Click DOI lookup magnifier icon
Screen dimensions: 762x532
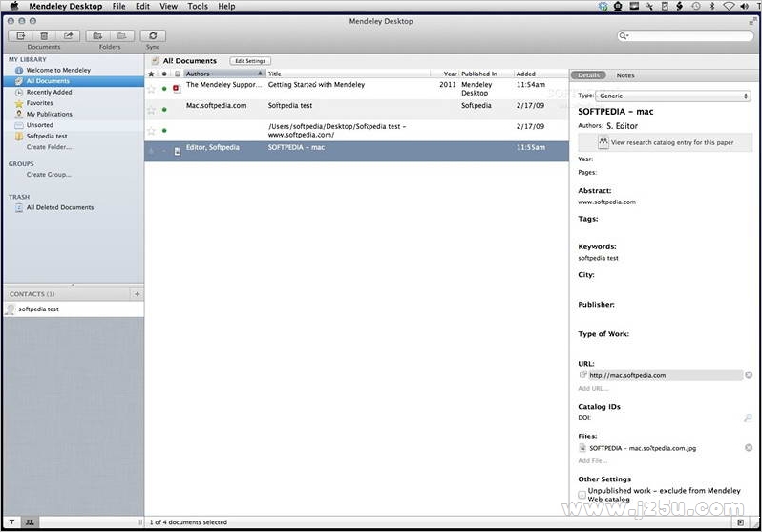(748, 417)
